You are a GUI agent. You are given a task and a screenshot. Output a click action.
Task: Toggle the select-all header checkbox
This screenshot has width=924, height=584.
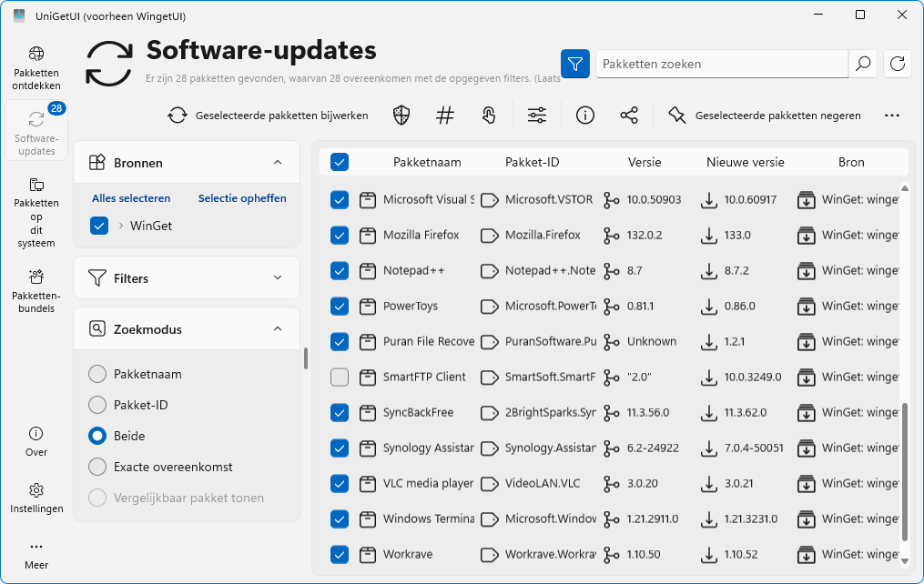[340, 162]
